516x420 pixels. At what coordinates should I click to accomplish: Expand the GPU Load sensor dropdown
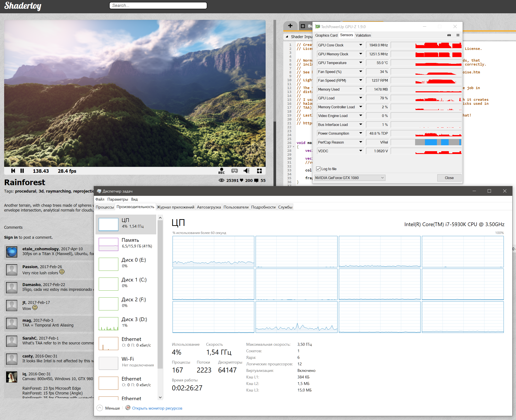[x=360, y=98]
